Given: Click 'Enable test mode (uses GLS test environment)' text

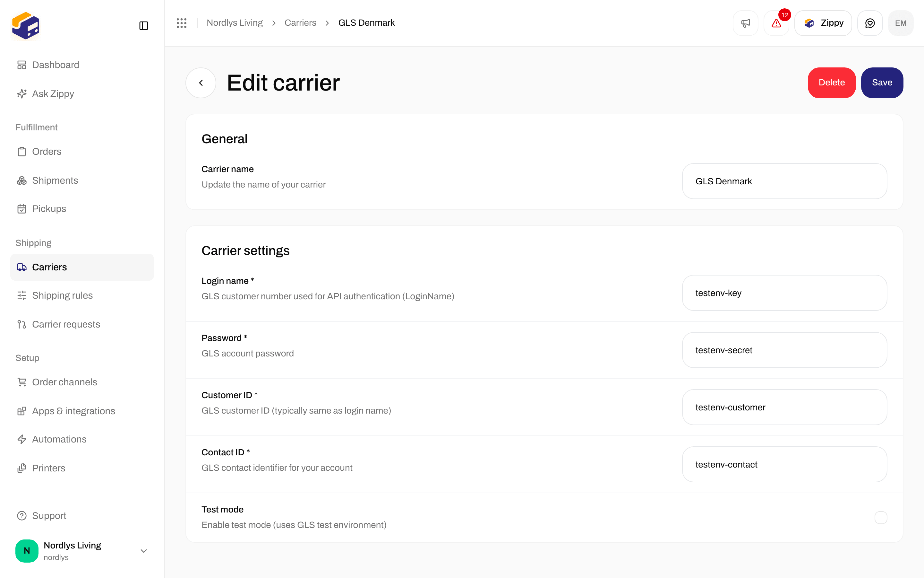Looking at the screenshot, I should point(294,525).
